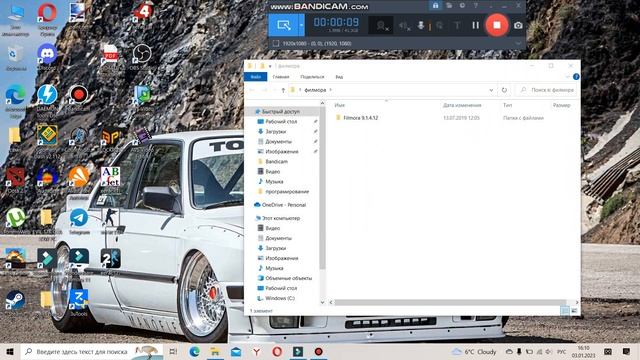This screenshot has width=640, height=360.
Task: Click the horizontal scrollbar in file list
Action: [450, 302]
